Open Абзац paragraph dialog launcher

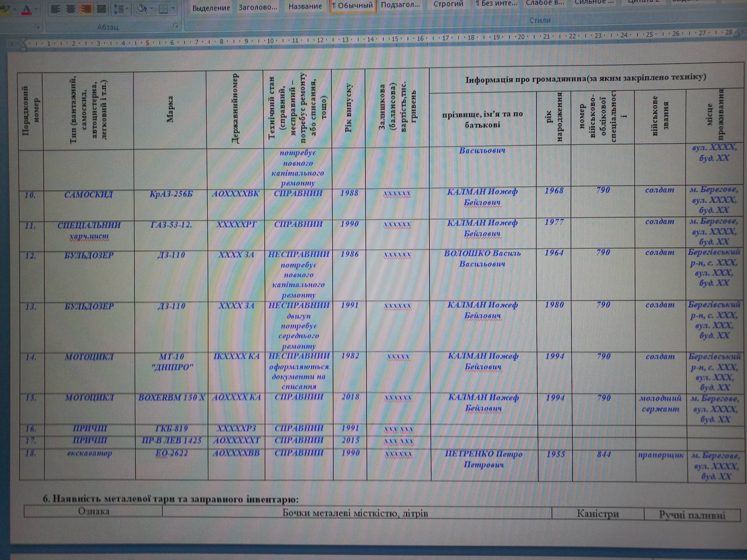coord(176,26)
